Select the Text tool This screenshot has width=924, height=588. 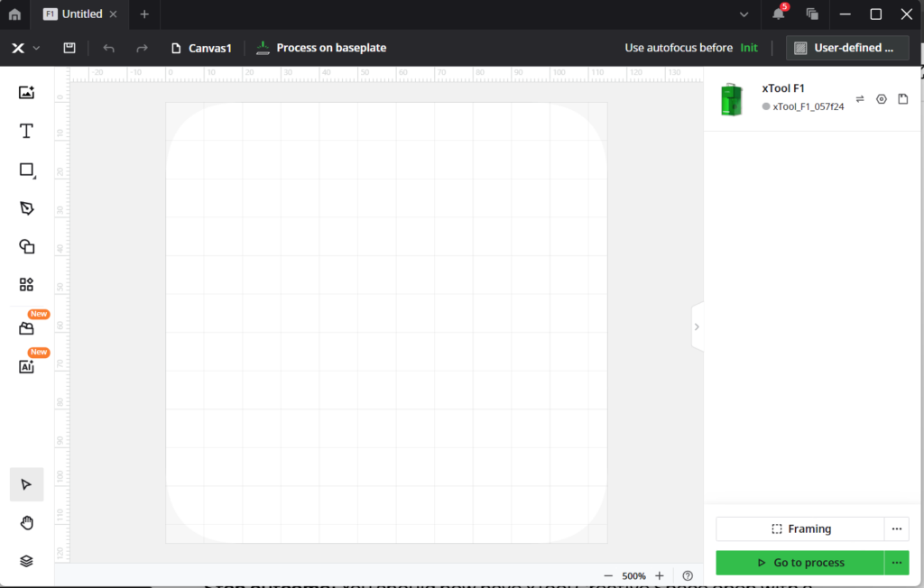tap(26, 131)
